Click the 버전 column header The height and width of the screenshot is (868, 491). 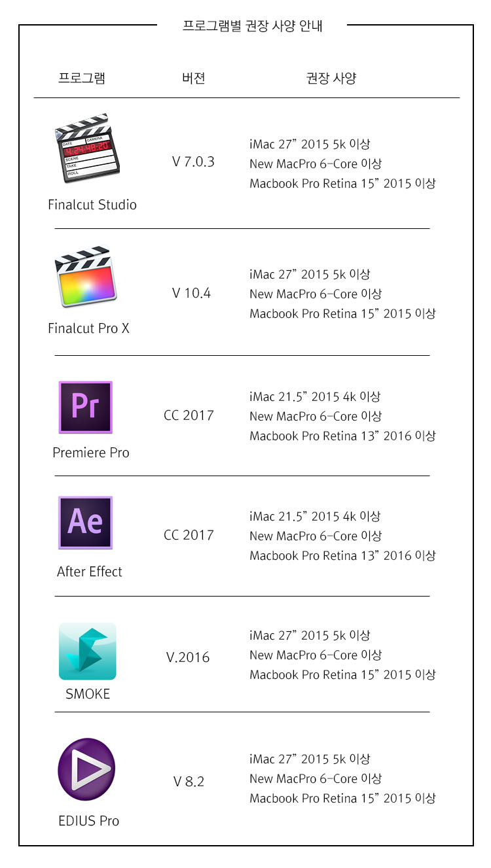193,78
